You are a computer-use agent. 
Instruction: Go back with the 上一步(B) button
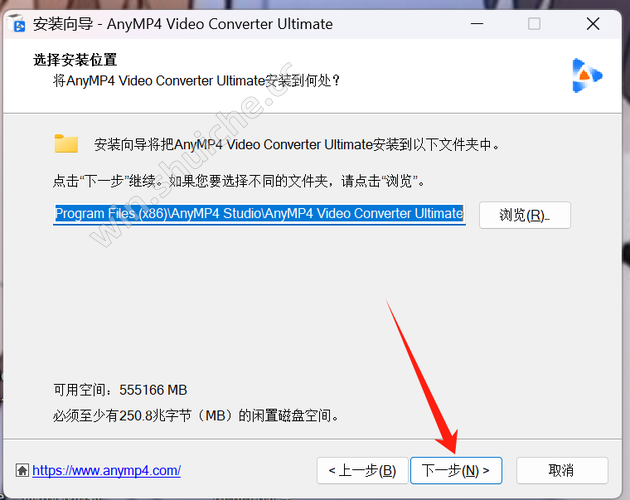point(362,470)
